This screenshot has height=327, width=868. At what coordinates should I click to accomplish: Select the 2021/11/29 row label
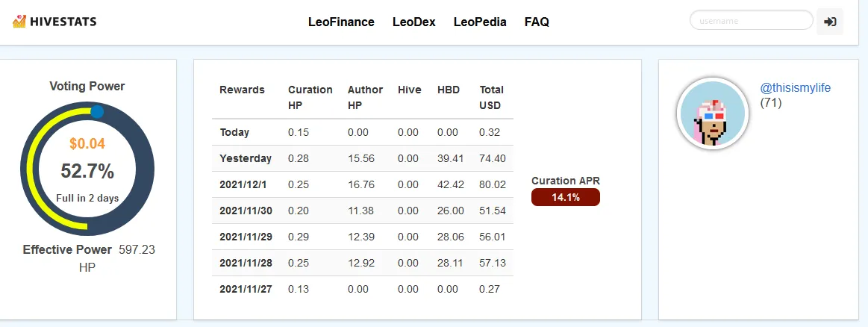coord(246,237)
